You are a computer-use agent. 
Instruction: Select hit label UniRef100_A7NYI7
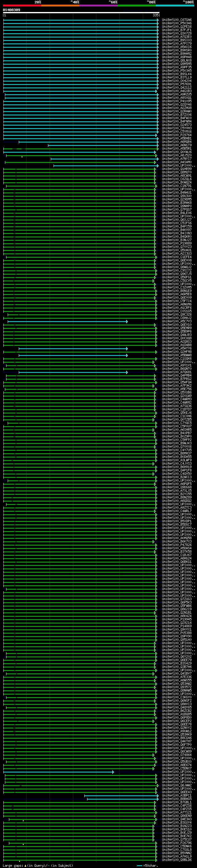click(177, 159)
